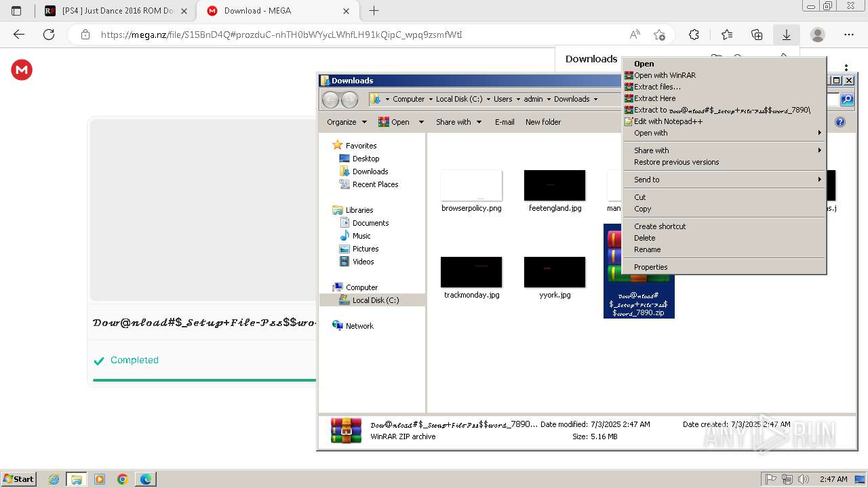Select Downloads in Favorites
Image resolution: width=868 pixels, height=488 pixels.
tap(370, 171)
